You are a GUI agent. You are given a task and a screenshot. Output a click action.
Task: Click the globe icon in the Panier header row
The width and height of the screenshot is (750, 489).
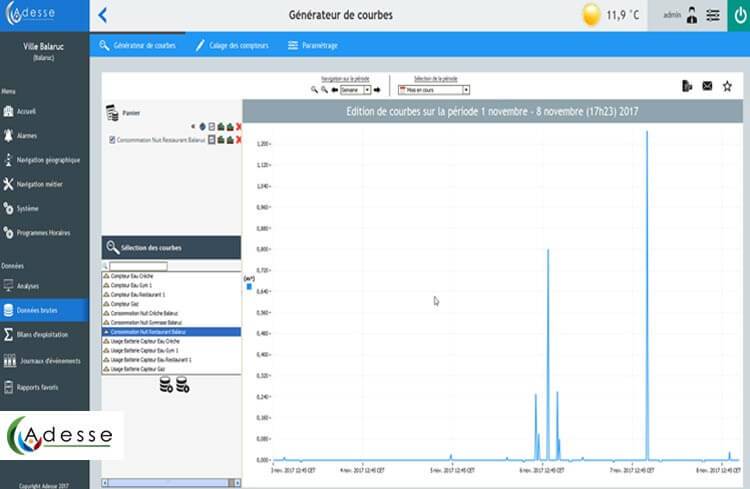click(202, 127)
